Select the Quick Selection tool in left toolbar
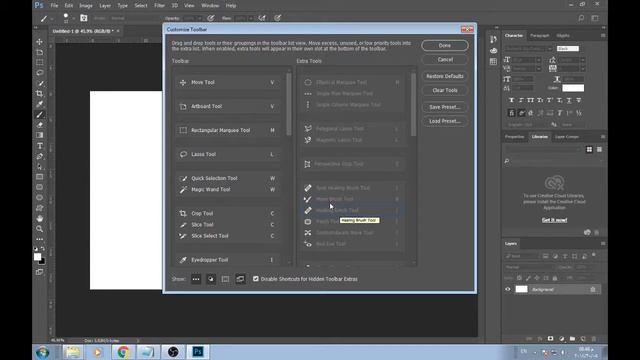 tap(40, 83)
